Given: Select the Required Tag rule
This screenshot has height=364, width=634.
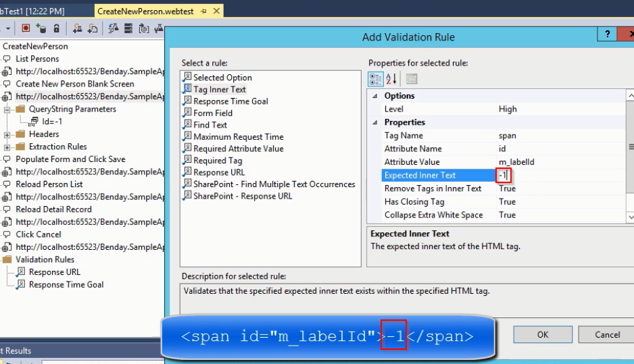Looking at the screenshot, I should pos(218,160).
